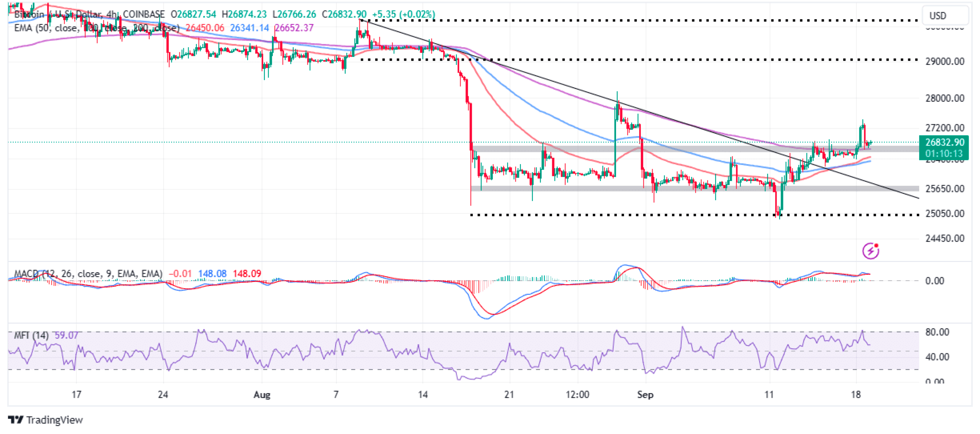Click the 25650.00 price axis label
Screen dimensions: 980x434
(944, 189)
